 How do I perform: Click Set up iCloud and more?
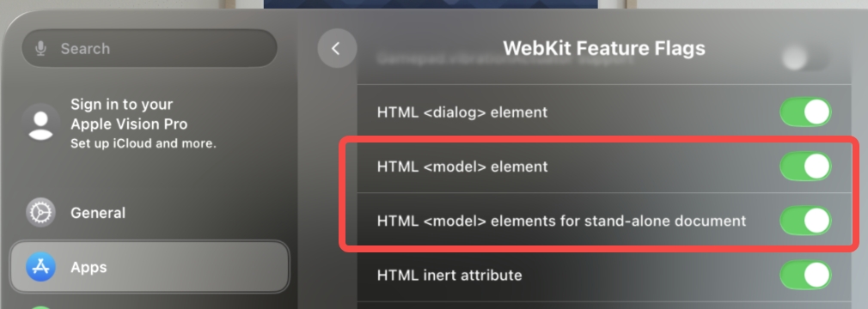pyautogui.click(x=144, y=143)
